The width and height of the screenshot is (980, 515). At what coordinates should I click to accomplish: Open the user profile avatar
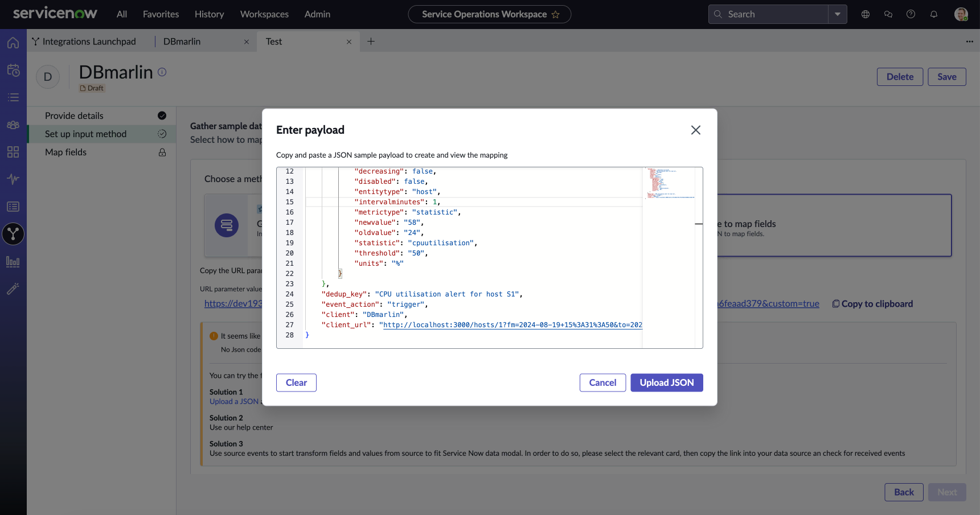coord(961,14)
